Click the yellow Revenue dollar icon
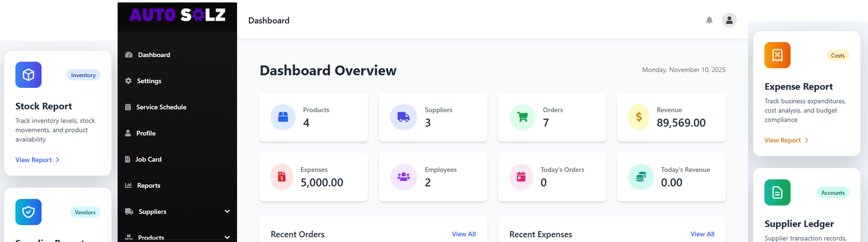868x242 pixels. 639,117
